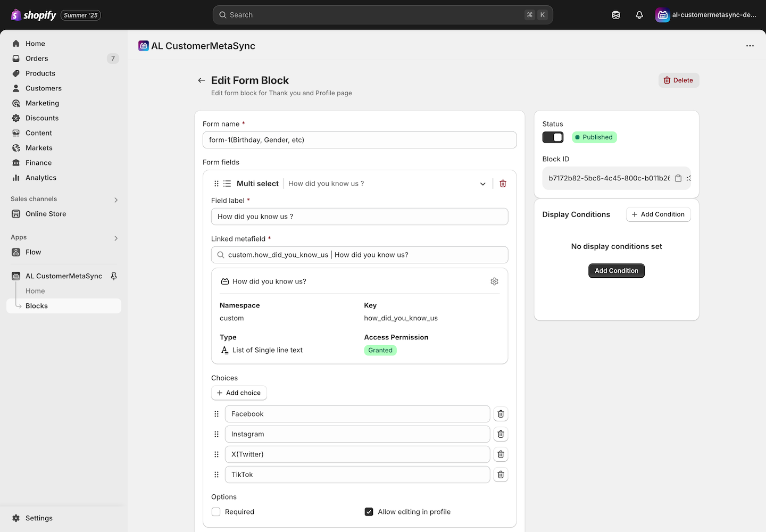Open the al-customermetasync store account menu
The height and width of the screenshot is (532, 766).
click(706, 15)
